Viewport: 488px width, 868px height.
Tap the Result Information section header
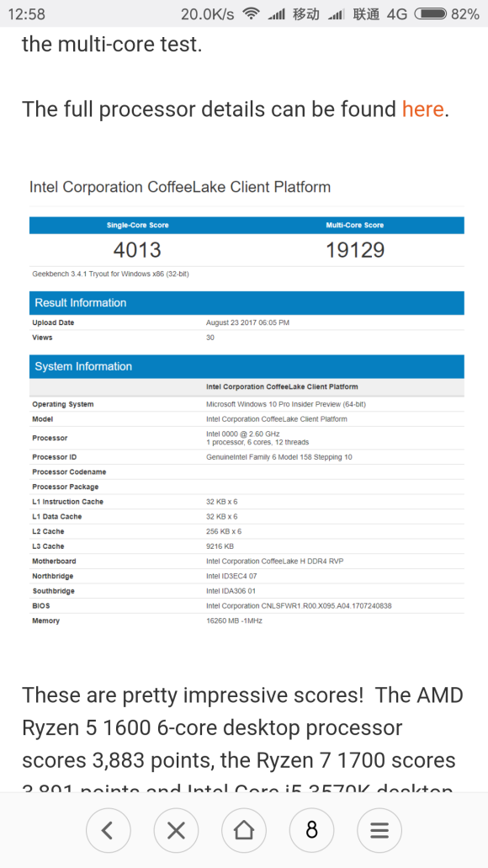click(x=247, y=303)
